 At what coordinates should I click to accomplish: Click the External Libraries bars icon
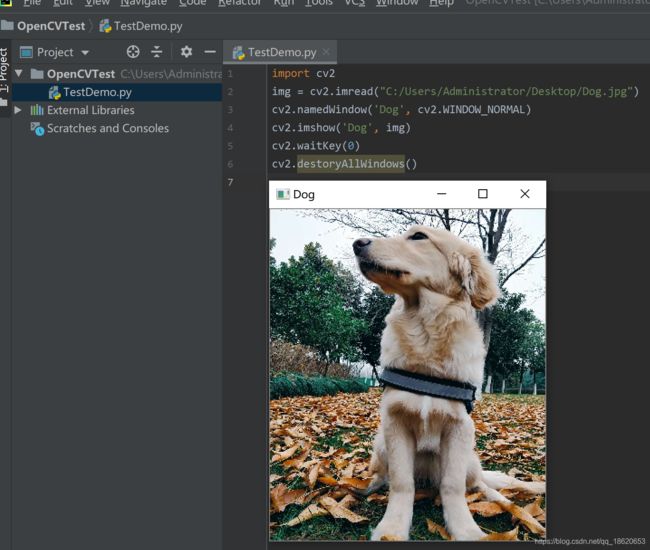[37, 110]
